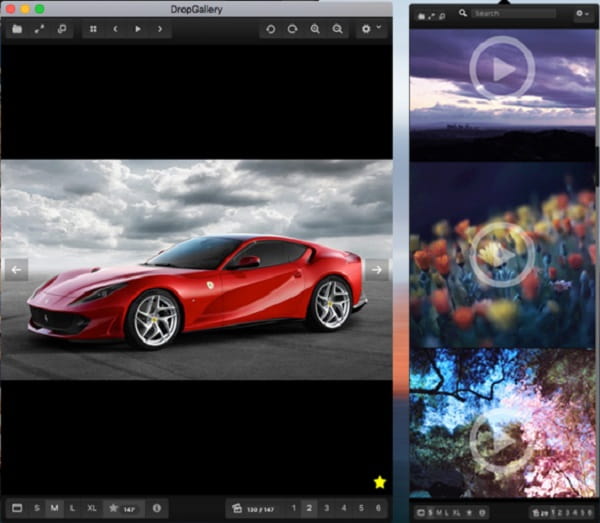
Task: Enter fullscreen with the expand arrows icon
Action: click(39, 29)
